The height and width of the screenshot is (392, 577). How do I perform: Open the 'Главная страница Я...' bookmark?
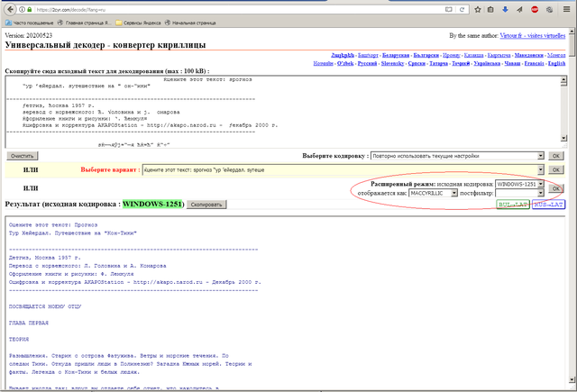pyautogui.click(x=84, y=23)
